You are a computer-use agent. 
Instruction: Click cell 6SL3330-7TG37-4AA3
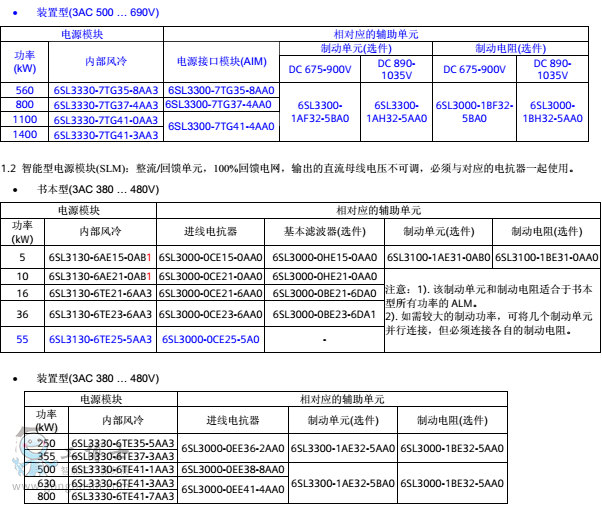(106, 105)
